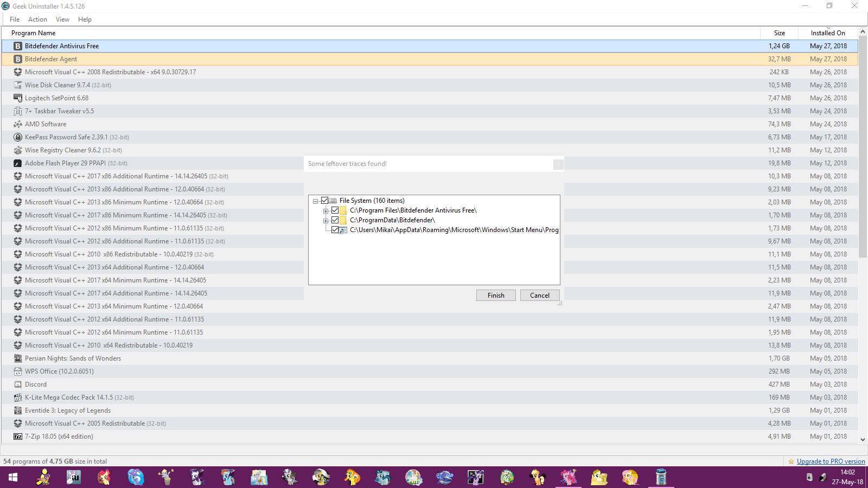Viewport: 868px width, 488px height.
Task: Click the KeePass Password Safe lock icon
Action: point(18,137)
